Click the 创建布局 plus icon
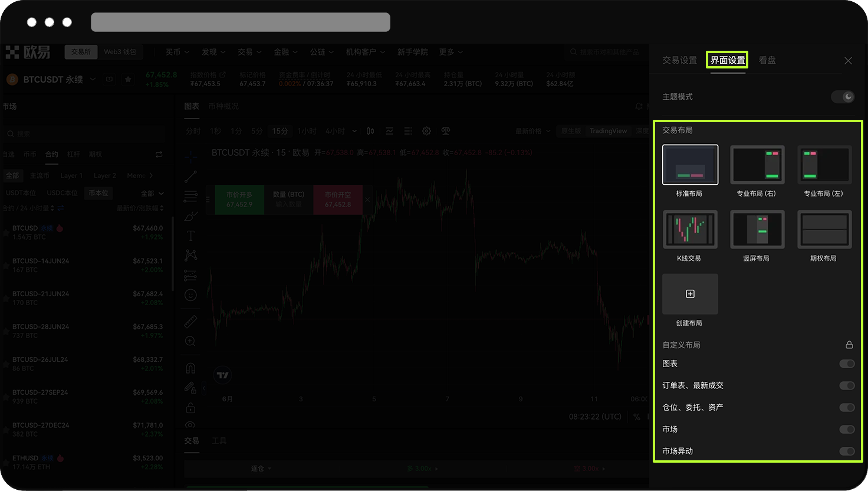 (690, 294)
